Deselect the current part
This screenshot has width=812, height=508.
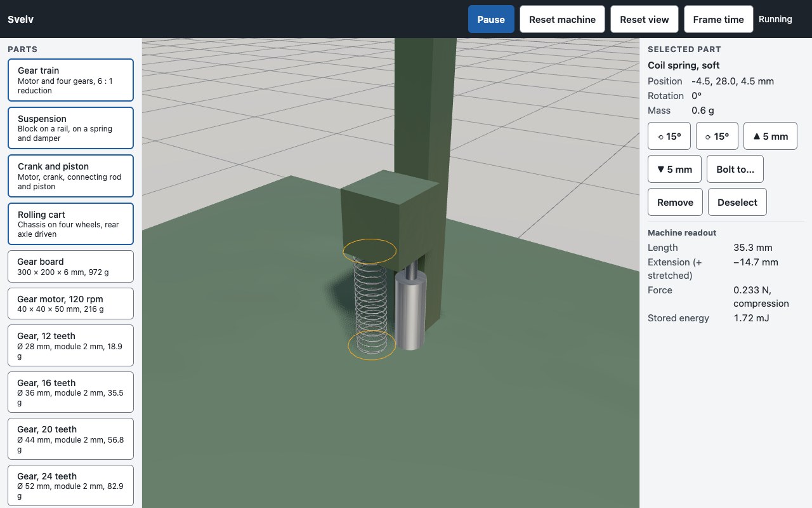tap(737, 202)
